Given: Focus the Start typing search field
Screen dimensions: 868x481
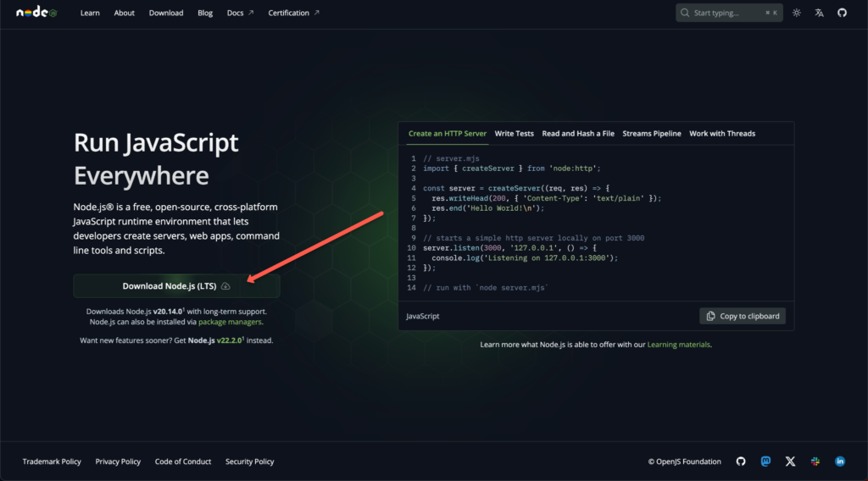Looking at the screenshot, I should (x=729, y=13).
